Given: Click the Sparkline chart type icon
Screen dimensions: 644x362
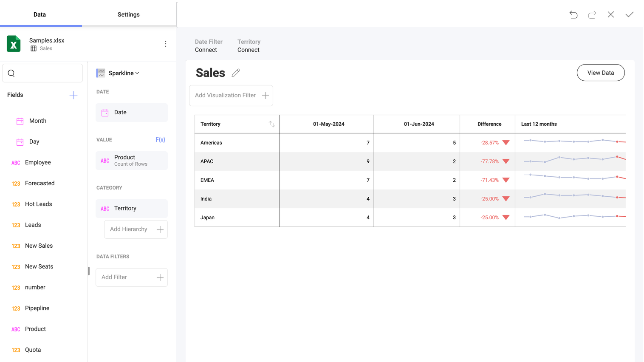Looking at the screenshot, I should point(101,73).
